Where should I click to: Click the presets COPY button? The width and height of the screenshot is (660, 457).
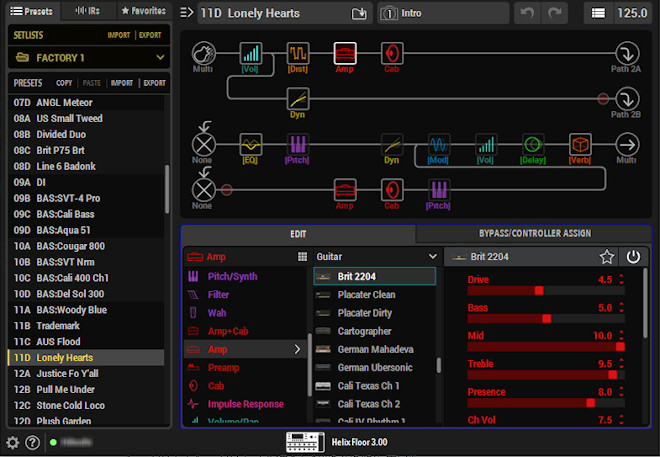point(64,83)
